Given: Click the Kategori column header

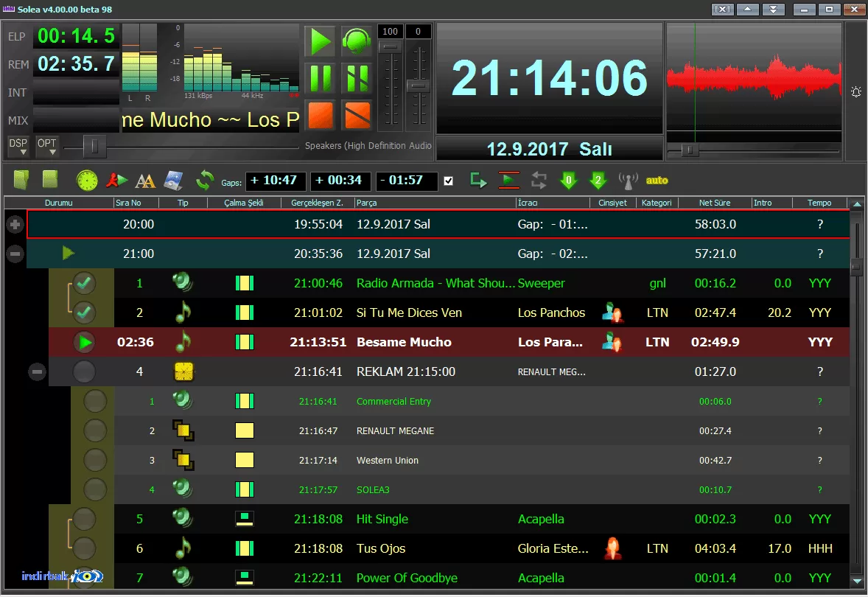Looking at the screenshot, I should (657, 203).
